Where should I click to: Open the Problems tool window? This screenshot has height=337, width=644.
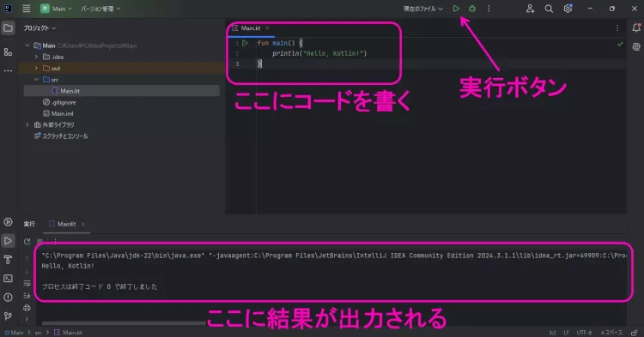pos(8,298)
